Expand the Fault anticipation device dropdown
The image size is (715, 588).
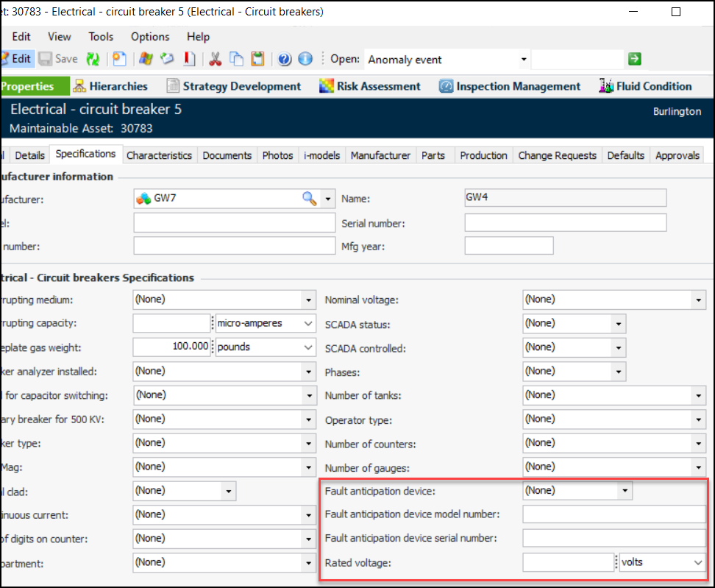(x=625, y=490)
